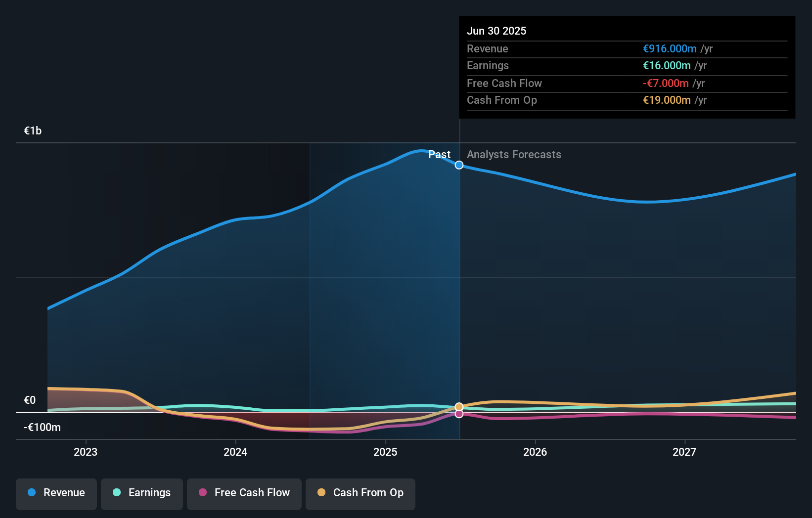Click the yellow Cash From Op legend dot
Screen dimensions: 812x518
[x=321, y=493]
